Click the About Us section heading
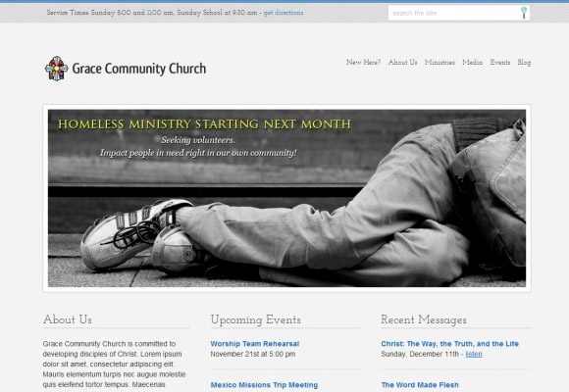The height and width of the screenshot is (392, 569). 67,319
